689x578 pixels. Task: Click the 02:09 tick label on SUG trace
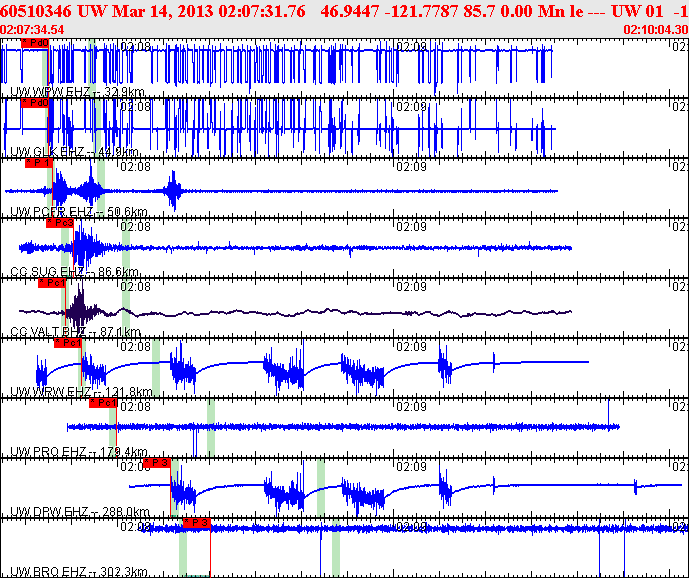413,226
